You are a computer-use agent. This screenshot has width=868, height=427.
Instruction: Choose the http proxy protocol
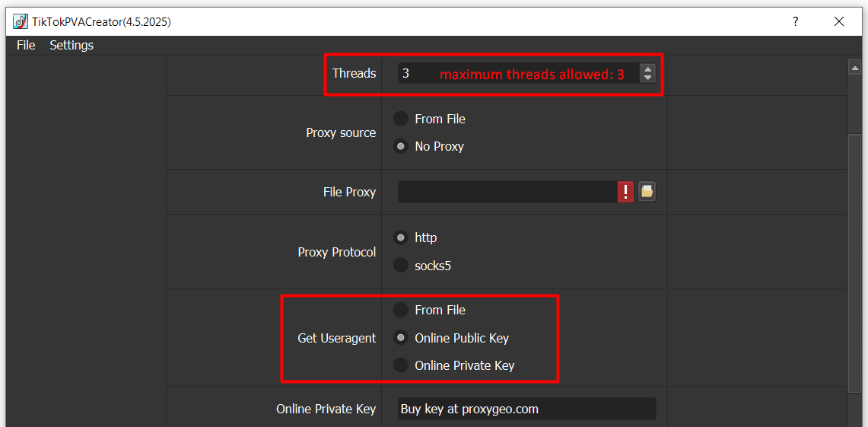coord(400,237)
